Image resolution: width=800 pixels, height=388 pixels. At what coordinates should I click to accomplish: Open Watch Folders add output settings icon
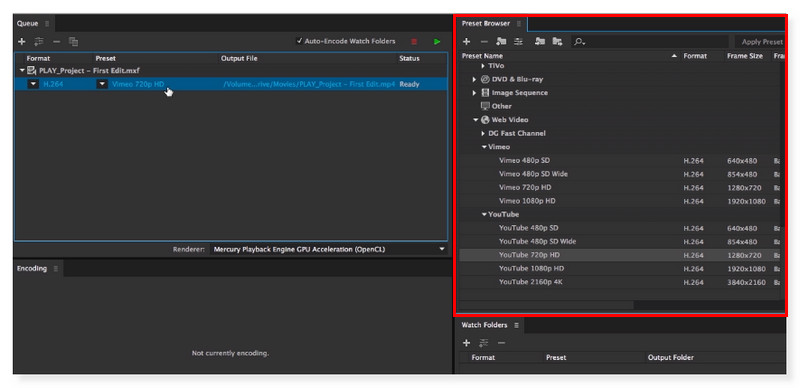click(x=484, y=343)
